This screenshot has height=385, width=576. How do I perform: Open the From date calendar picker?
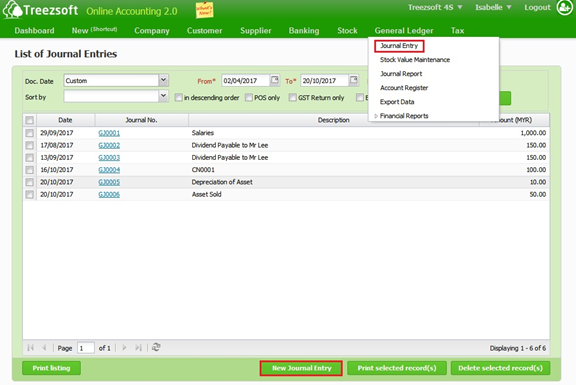274,80
